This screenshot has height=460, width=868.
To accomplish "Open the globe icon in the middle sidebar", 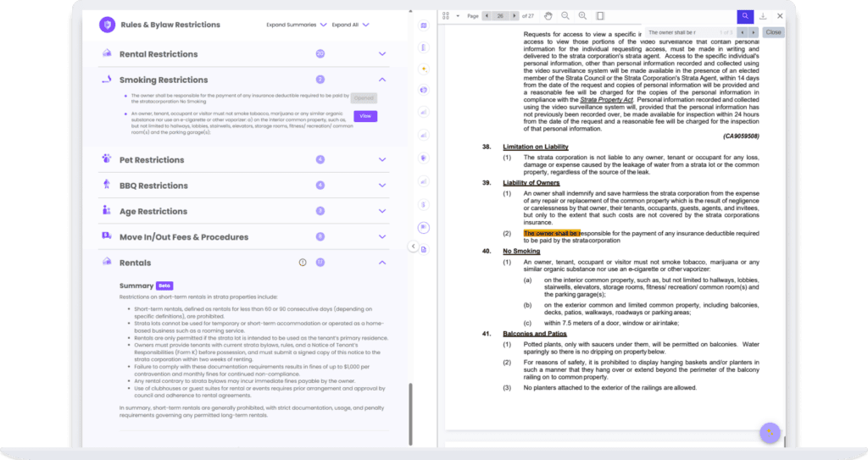I will 424,90.
